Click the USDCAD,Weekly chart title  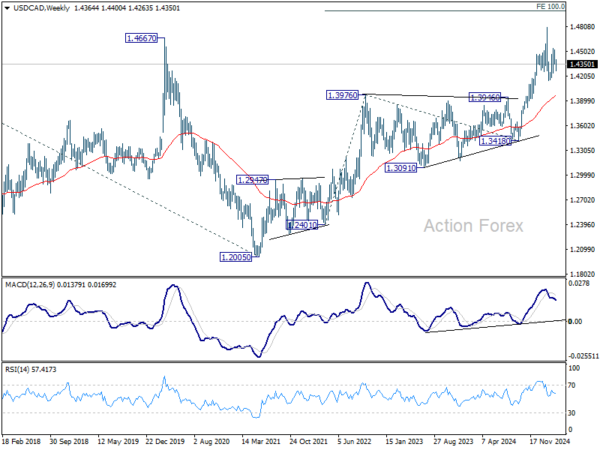(x=42, y=8)
